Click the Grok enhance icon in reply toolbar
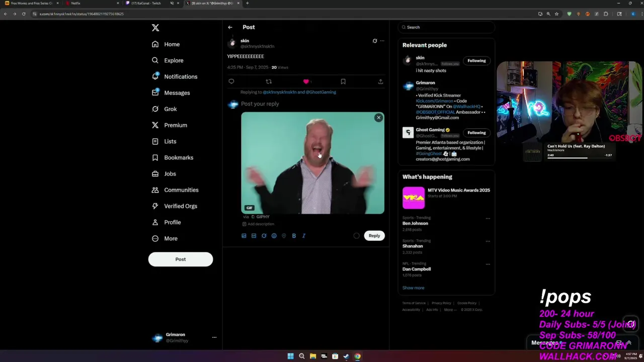Viewport: 644px width, 362px height. click(264, 236)
